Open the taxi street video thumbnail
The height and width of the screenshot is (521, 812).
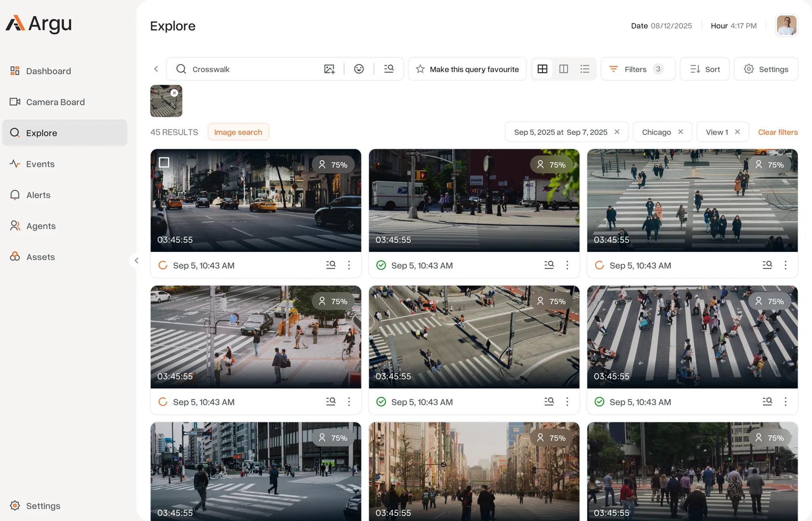click(256, 200)
